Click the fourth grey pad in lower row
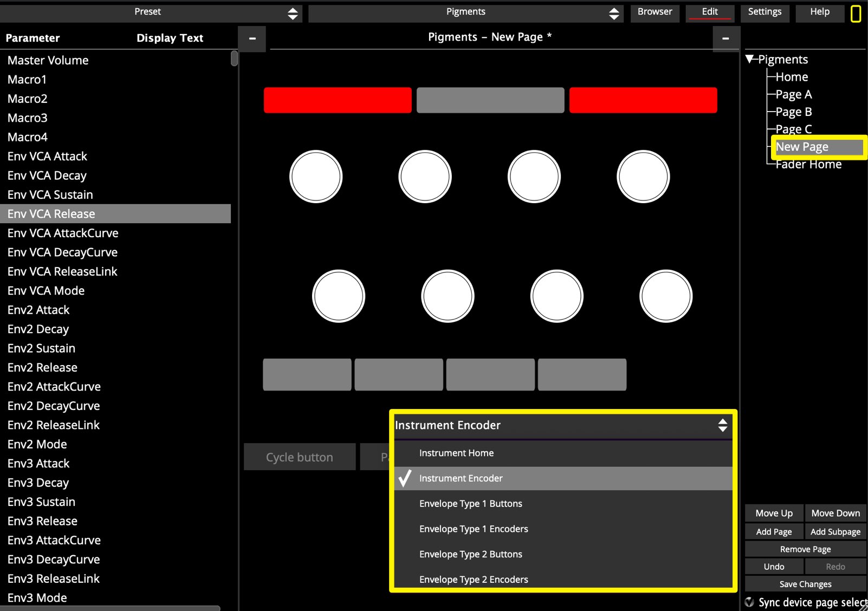Screen dimensions: 868x611 tap(582, 374)
